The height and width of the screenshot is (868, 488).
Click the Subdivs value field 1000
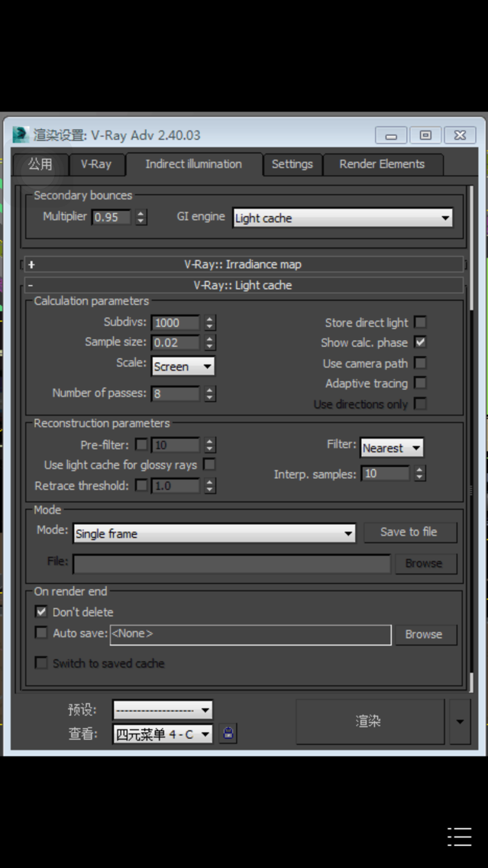pos(176,322)
